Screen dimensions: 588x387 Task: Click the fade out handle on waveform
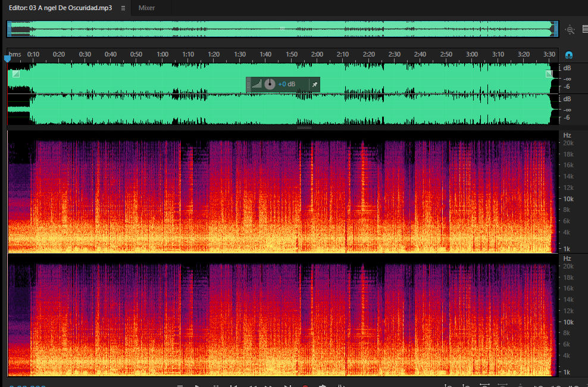[549, 74]
